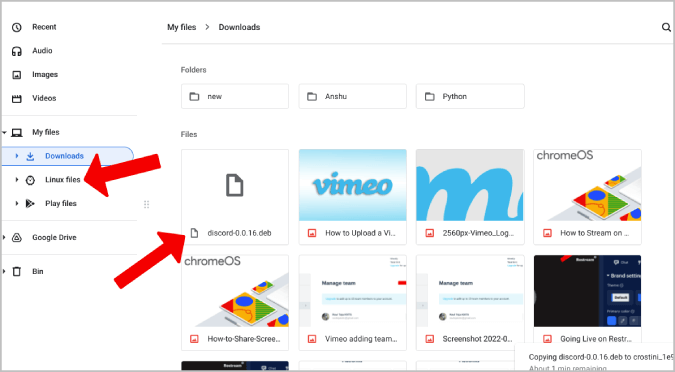Image resolution: width=675 pixels, height=372 pixels.
Task: Open the Videos clapperboard icon
Action: click(17, 99)
